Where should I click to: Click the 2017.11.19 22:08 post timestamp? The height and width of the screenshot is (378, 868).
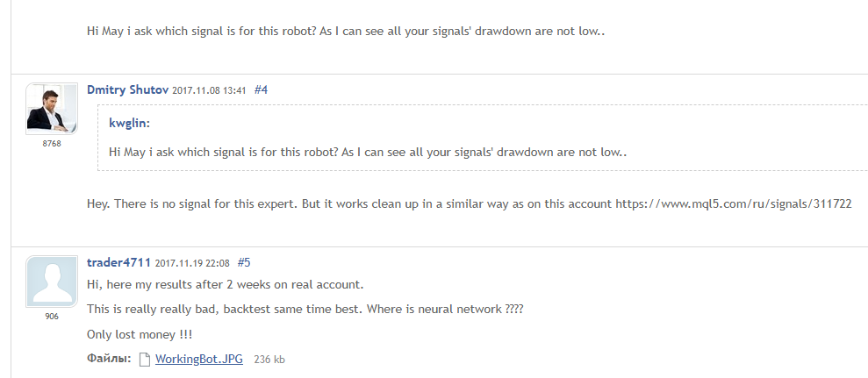(192, 263)
